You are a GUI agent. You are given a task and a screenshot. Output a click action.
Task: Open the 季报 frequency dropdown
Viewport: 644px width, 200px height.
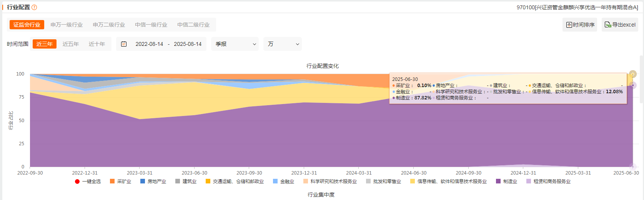pos(235,44)
